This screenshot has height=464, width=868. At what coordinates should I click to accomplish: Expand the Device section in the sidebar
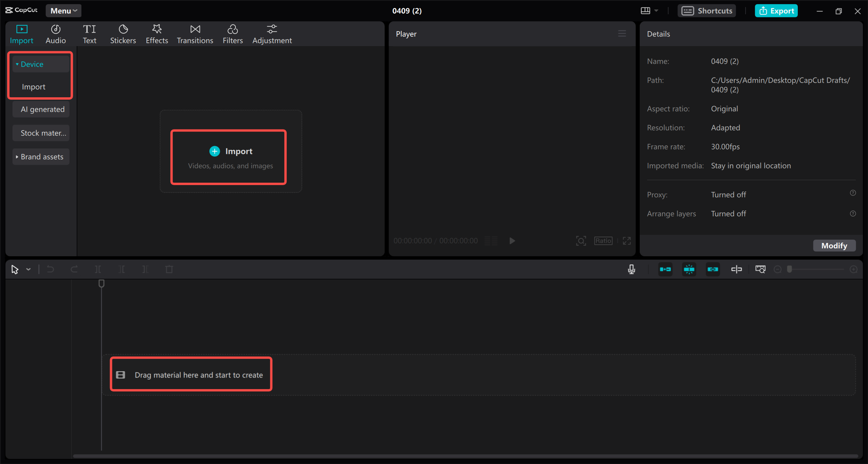pos(32,64)
